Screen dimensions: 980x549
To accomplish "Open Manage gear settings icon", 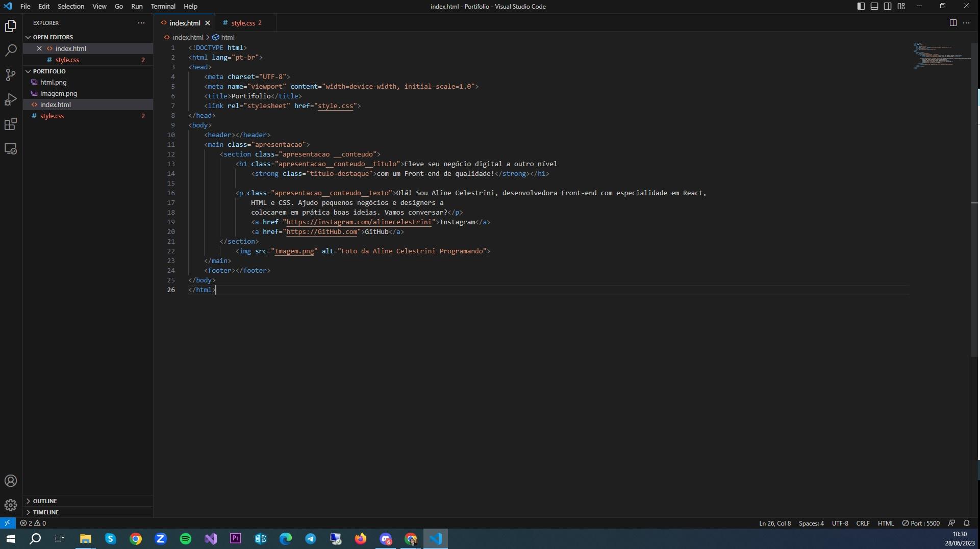I will tap(11, 505).
